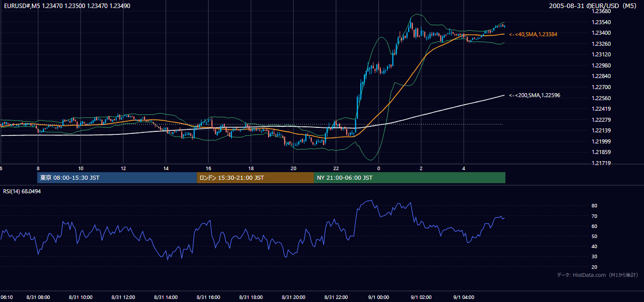
Task: Select the 200 SMA label reading 1.22596
Action: tap(535, 95)
